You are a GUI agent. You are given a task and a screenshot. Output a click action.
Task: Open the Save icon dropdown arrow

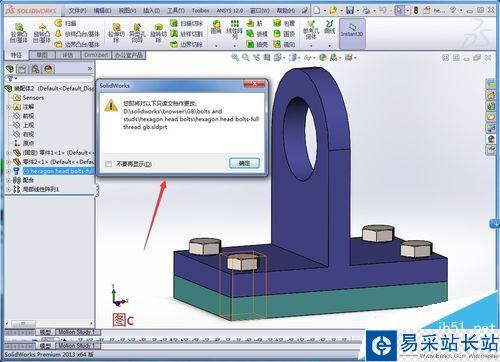(x=357, y=10)
